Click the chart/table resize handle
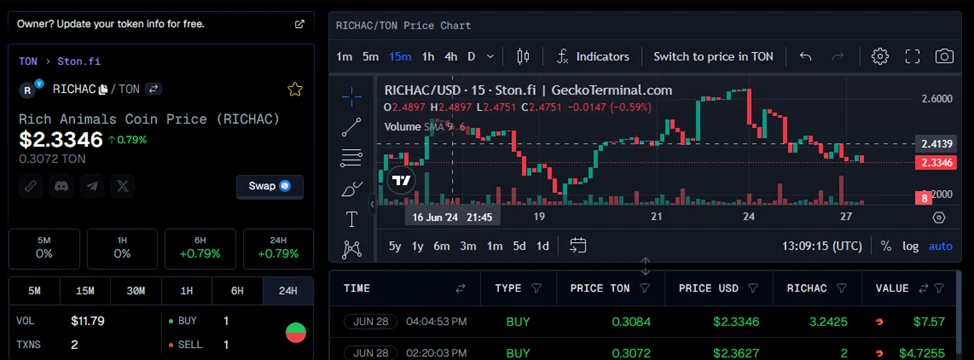Viewport: 974px width, 360px height. [645, 267]
